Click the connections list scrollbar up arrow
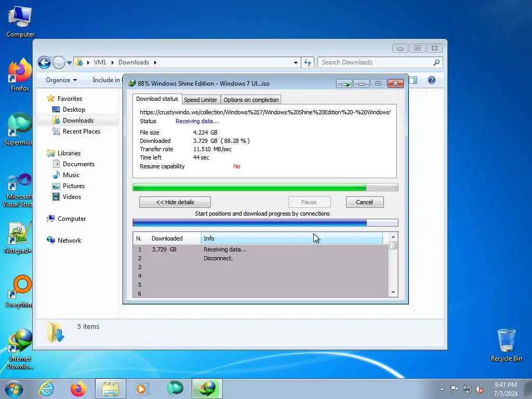The image size is (532, 399). click(x=393, y=237)
